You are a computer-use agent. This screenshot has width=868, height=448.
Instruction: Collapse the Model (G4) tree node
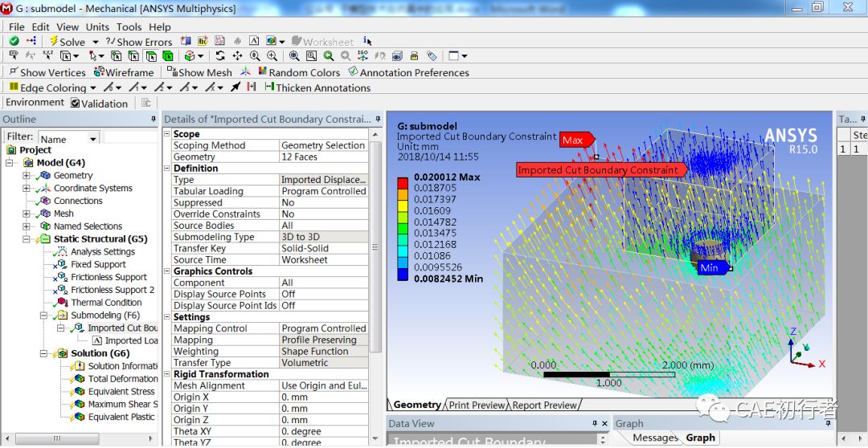pyautogui.click(x=10, y=163)
